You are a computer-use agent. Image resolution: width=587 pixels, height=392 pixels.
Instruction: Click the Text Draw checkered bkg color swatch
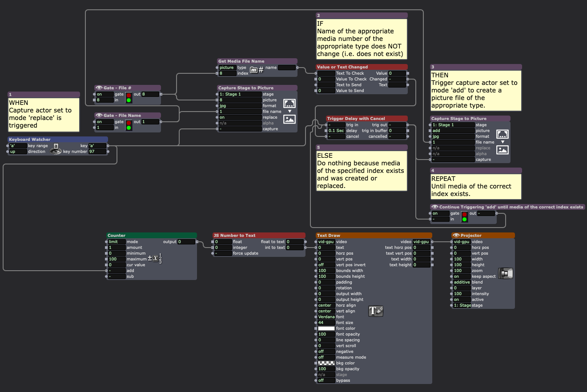(x=326, y=363)
